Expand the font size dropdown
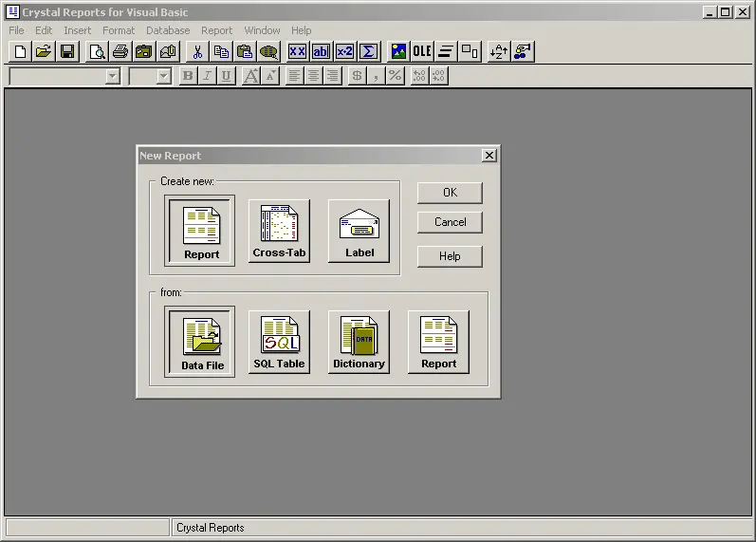The image size is (756, 542). pos(164,76)
